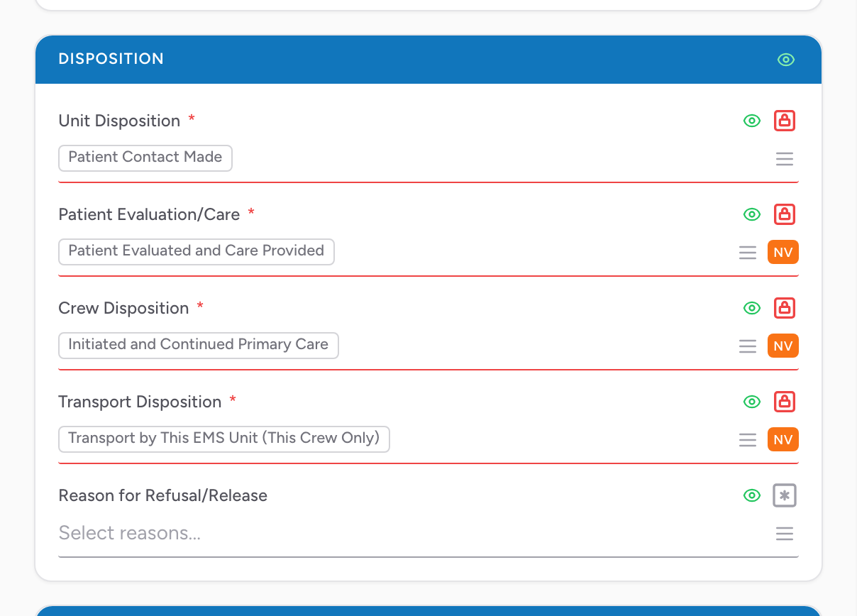Open list menu icon for Patient Evaluation/Care
This screenshot has height=616, width=857.
pos(748,253)
